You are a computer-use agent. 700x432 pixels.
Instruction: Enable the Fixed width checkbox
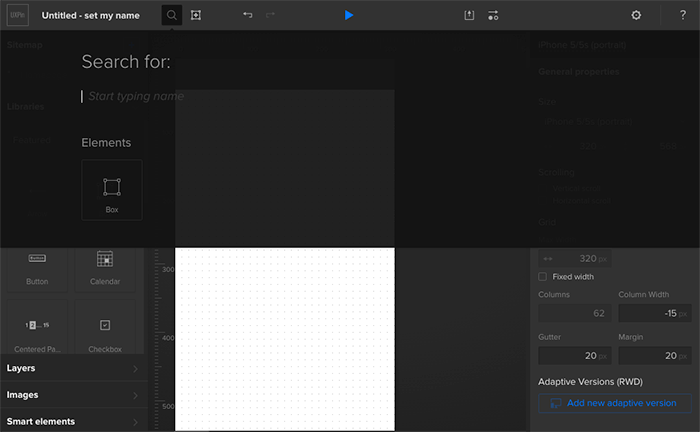542,277
